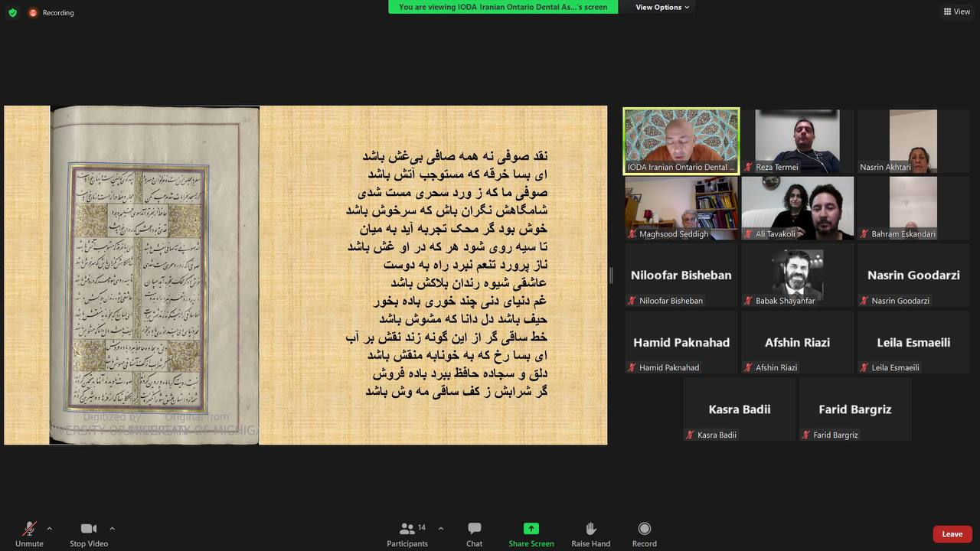The height and width of the screenshot is (551, 980).
Task: Click the muted mic icon on Afshin Riazi
Action: [x=749, y=367]
